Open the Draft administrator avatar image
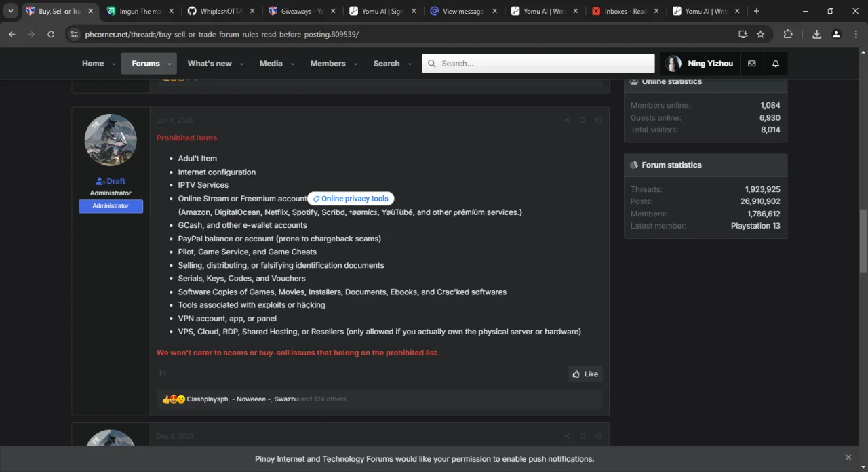 click(x=111, y=140)
